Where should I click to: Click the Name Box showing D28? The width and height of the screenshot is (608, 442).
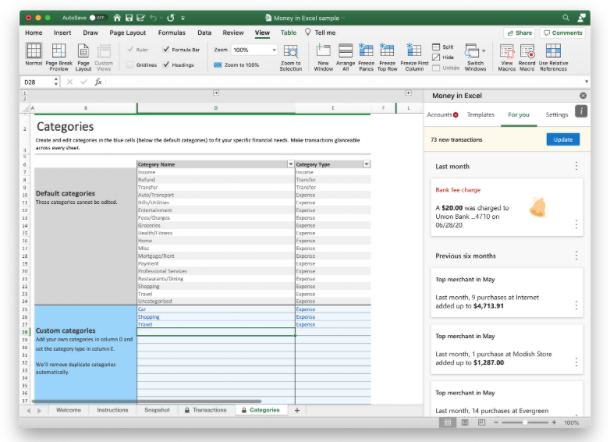click(x=38, y=82)
